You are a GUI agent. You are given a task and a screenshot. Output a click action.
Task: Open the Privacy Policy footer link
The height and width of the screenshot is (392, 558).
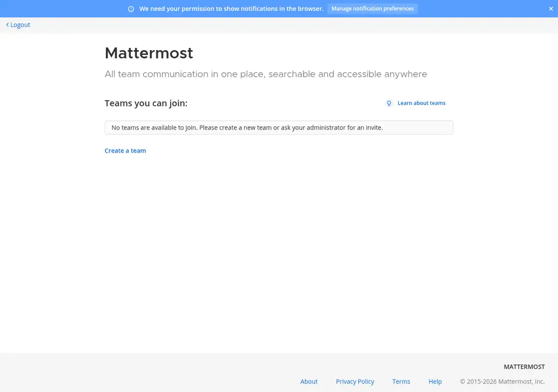pos(355,381)
